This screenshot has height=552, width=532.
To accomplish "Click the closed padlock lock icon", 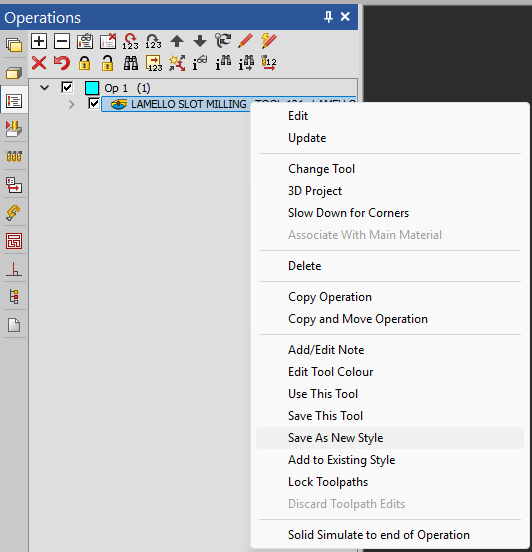I will click(85, 63).
